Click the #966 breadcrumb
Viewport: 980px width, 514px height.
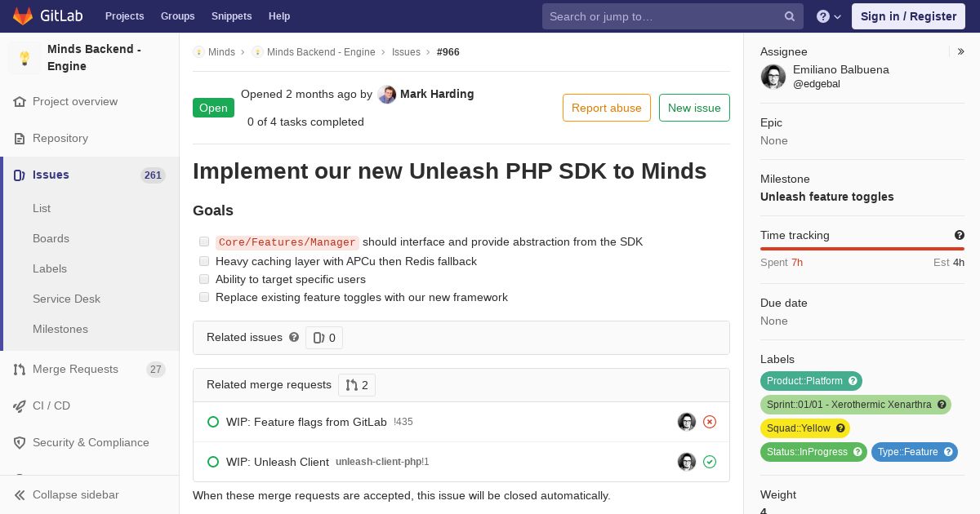[x=448, y=52]
